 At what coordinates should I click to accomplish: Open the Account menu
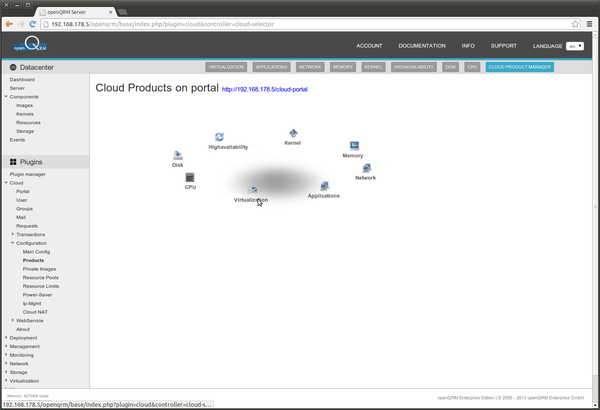[369, 46]
